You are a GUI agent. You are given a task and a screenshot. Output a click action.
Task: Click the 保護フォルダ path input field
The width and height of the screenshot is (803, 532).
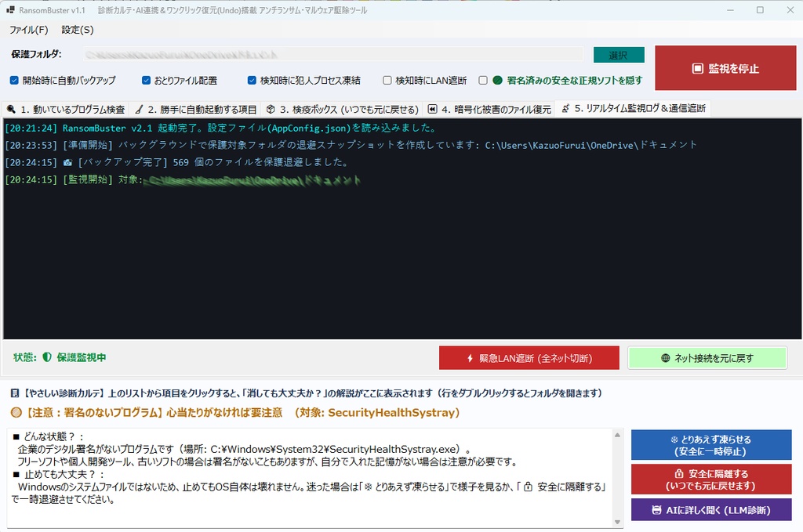pos(332,54)
